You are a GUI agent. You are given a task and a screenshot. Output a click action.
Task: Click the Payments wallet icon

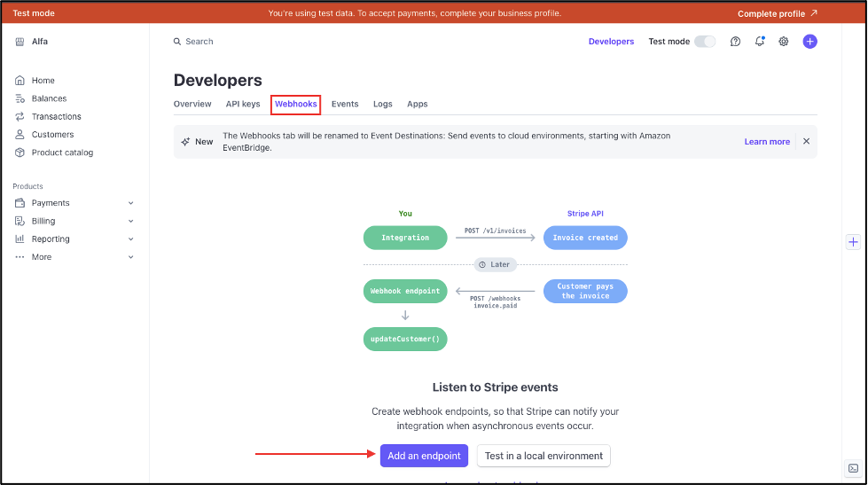point(20,203)
